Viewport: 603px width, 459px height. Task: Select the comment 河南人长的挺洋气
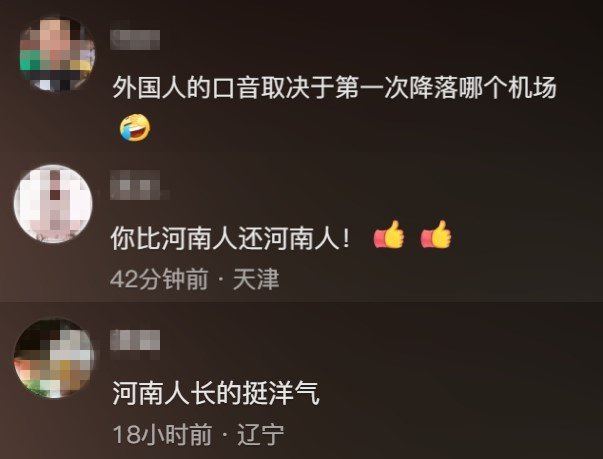[216, 393]
